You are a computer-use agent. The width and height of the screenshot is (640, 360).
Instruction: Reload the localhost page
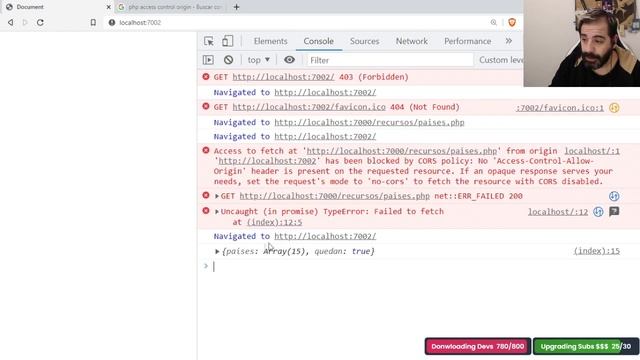point(40,22)
